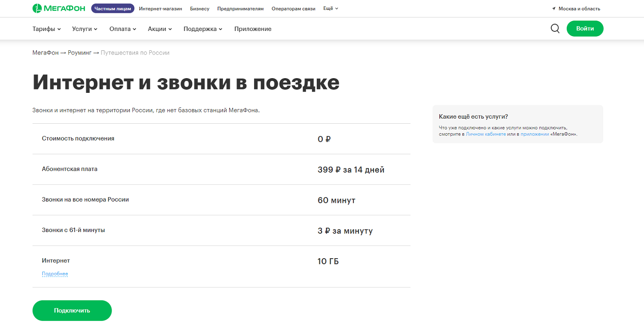The image size is (644, 330).
Task: Open the Подробнее link under Интернет
Action: tap(55, 274)
